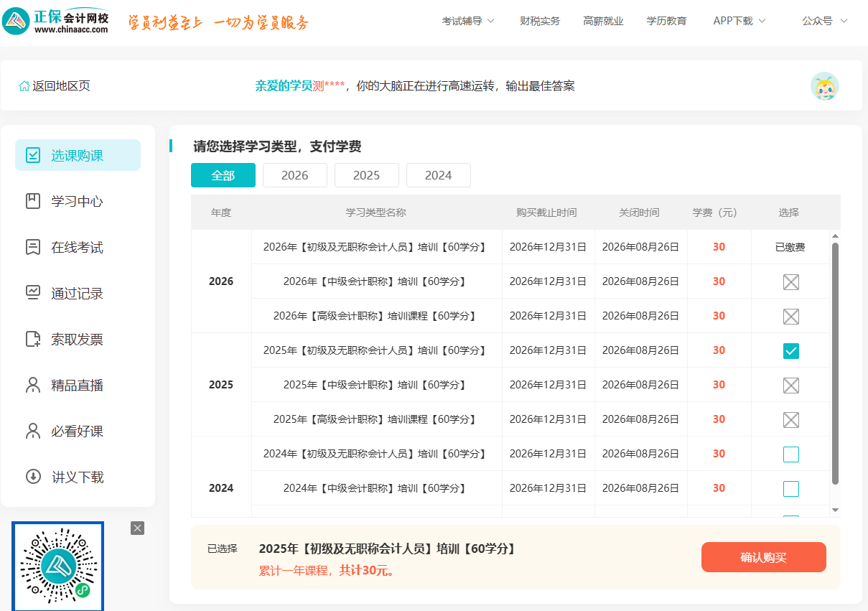Viewport: 868px width, 611px height.
Task: Click 2026年【高级会计职称】培训课程 course name
Action: 376,316
